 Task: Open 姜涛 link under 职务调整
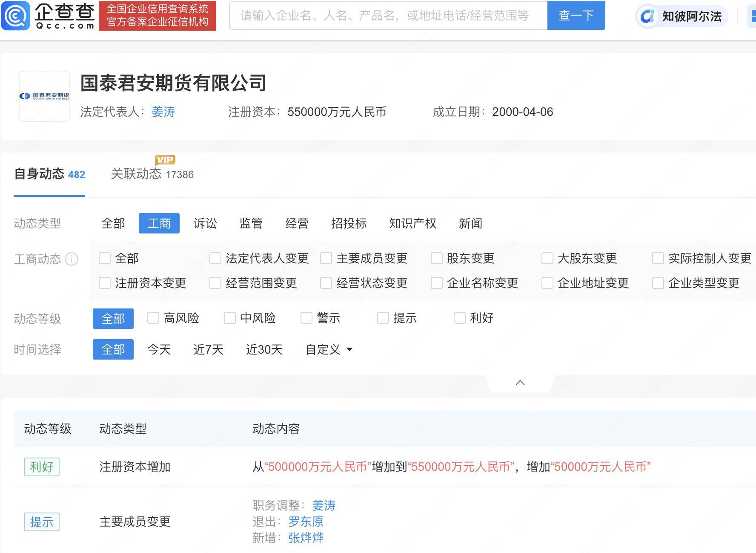324,505
